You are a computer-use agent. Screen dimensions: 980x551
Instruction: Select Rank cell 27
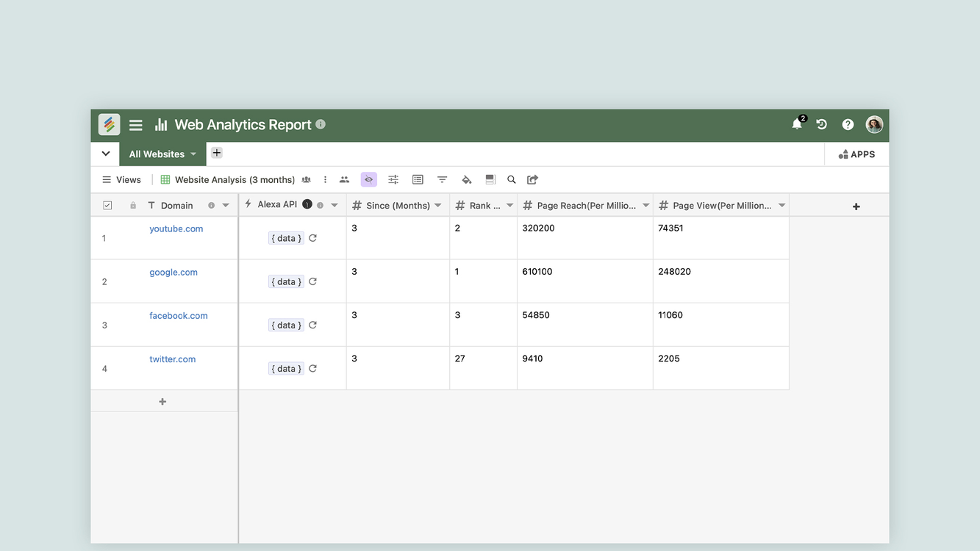(x=484, y=368)
